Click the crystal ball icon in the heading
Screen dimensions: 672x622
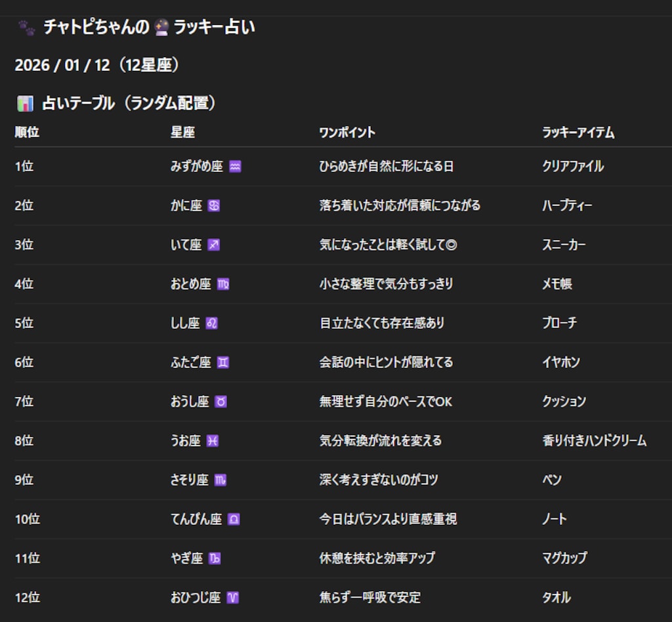(161, 28)
